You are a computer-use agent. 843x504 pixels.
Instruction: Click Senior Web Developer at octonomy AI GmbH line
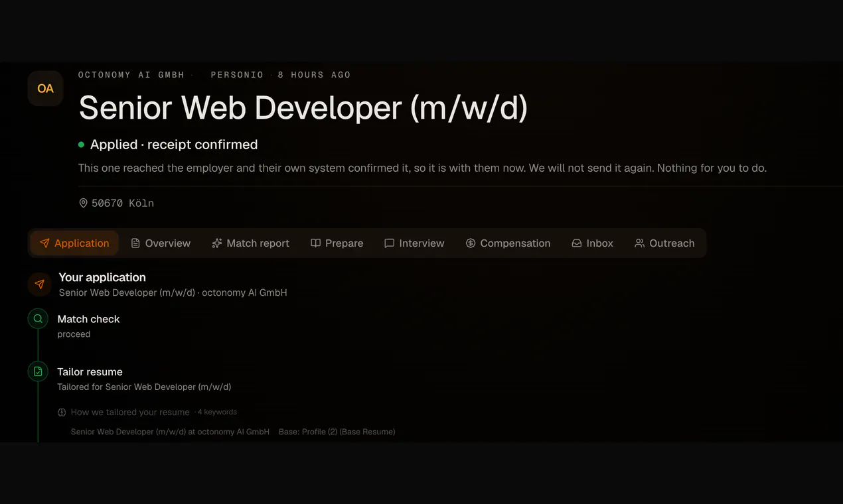click(x=170, y=432)
